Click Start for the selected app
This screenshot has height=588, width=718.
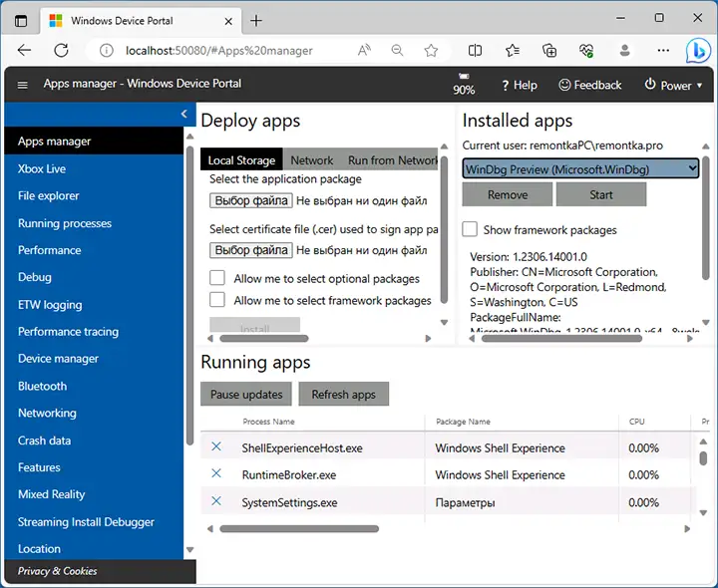click(601, 194)
